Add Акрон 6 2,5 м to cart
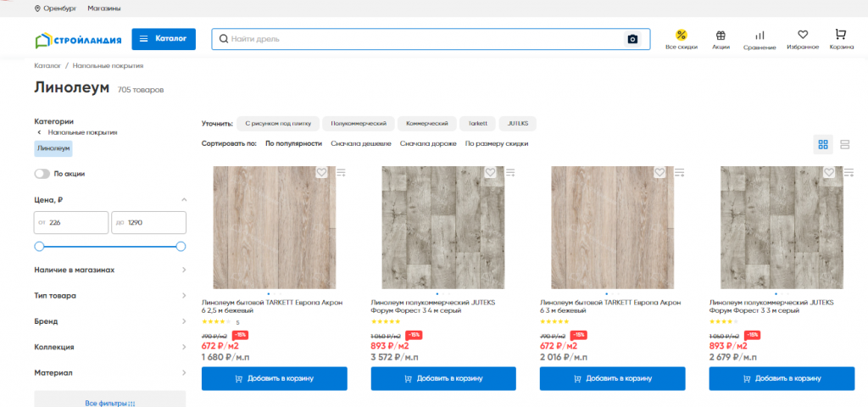This screenshot has height=407, width=868. pos(274,379)
